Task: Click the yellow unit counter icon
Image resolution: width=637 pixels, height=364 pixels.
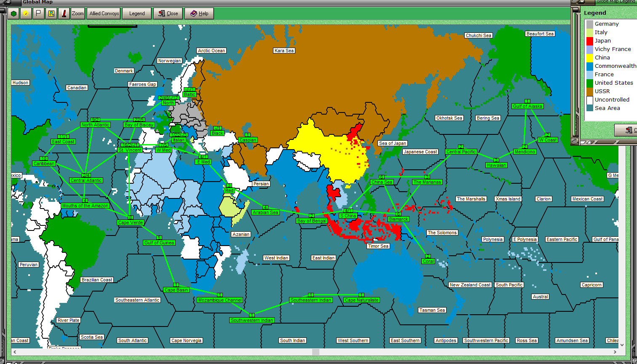Action: [51, 13]
